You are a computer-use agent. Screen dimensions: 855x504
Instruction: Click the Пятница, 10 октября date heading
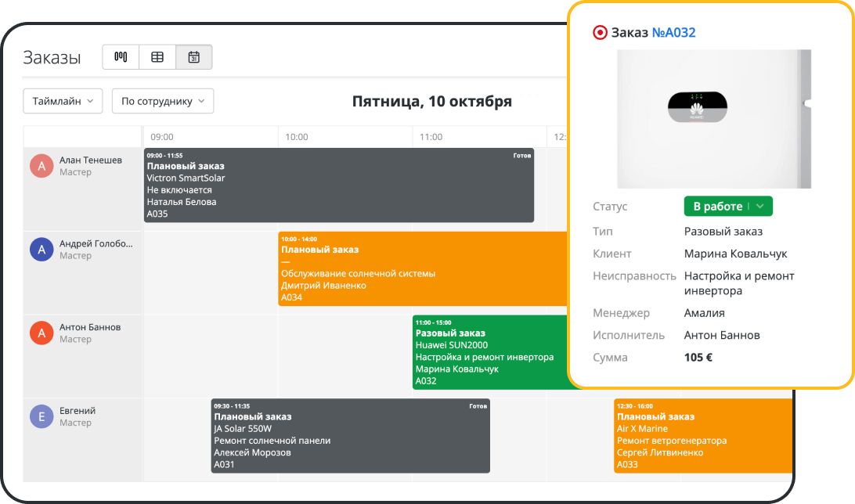coord(431,102)
